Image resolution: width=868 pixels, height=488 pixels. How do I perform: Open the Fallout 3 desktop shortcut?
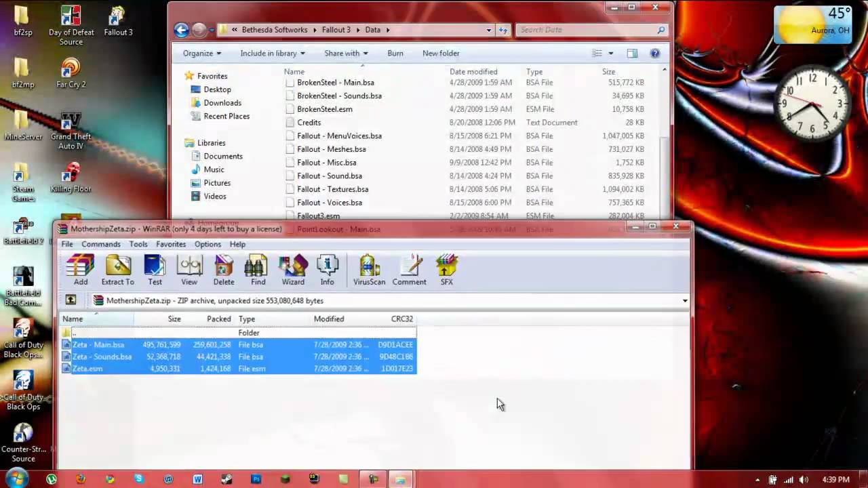click(118, 21)
